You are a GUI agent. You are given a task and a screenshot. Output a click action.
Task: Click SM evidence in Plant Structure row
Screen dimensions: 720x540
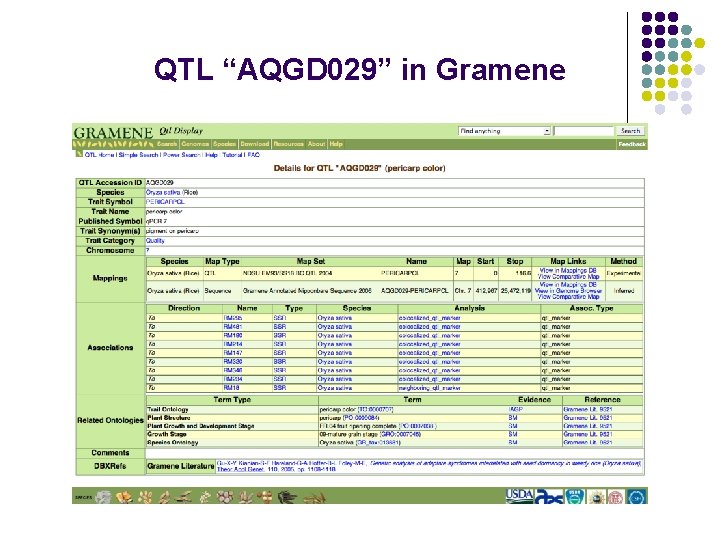point(513,418)
